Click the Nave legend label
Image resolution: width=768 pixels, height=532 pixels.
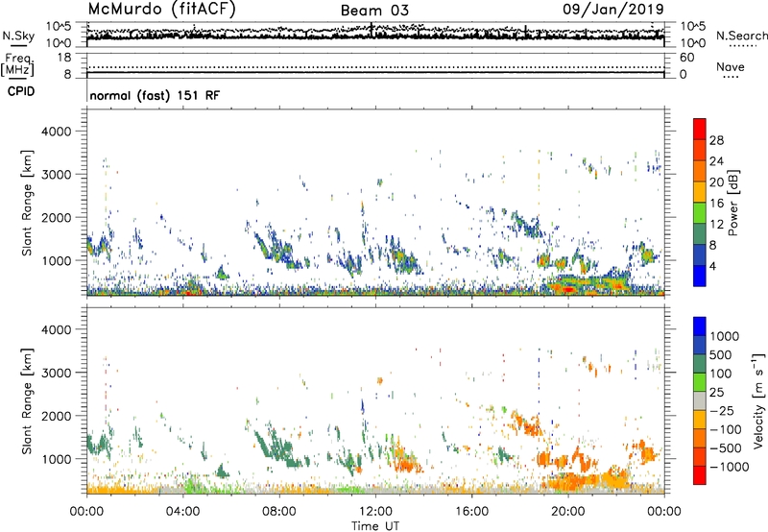731,67
